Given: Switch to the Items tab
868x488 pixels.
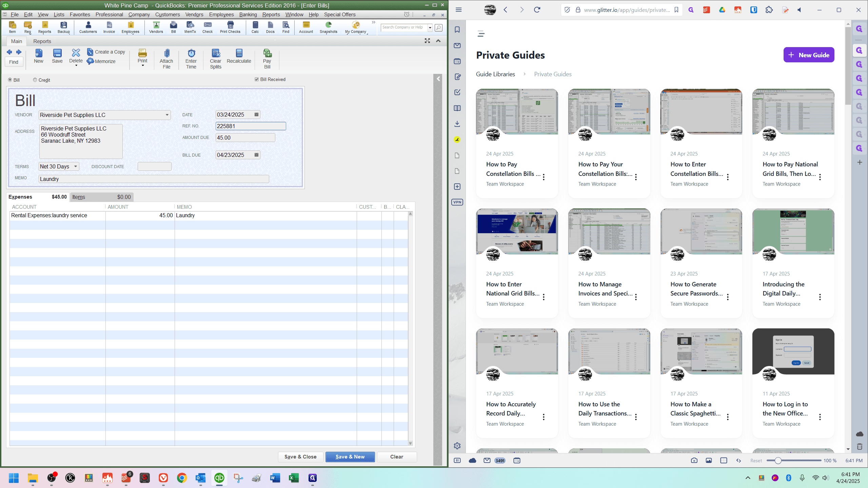Looking at the screenshot, I should [x=101, y=197].
